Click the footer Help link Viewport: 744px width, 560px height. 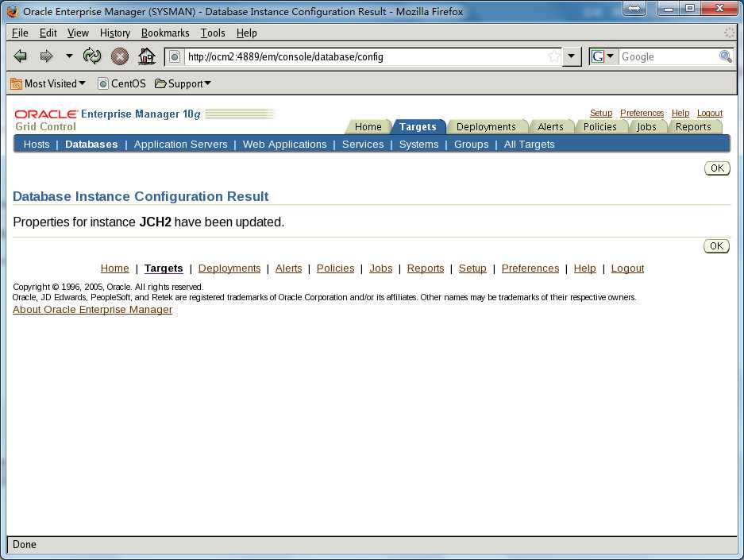tap(585, 268)
